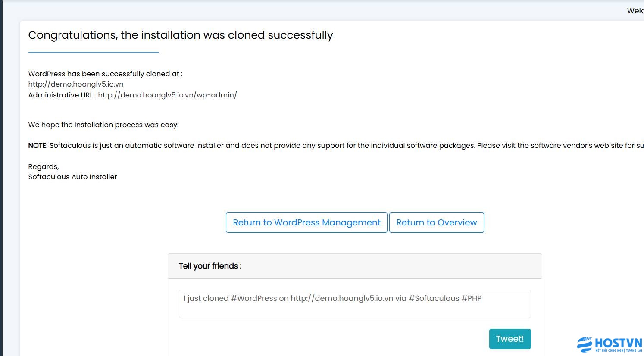Click the #Softaculous hashtag in tweet text

coord(434,298)
